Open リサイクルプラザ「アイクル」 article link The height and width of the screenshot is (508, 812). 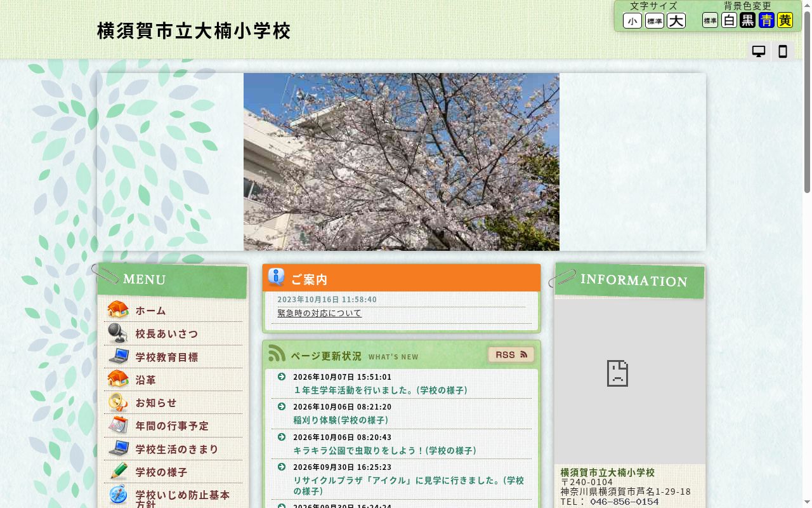(409, 486)
